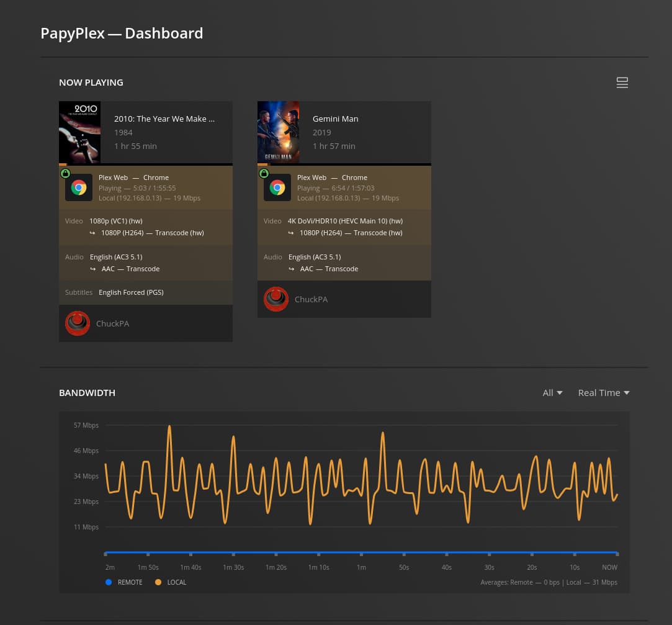
Task: Click the '10s' time axis label
Action: 575,567
